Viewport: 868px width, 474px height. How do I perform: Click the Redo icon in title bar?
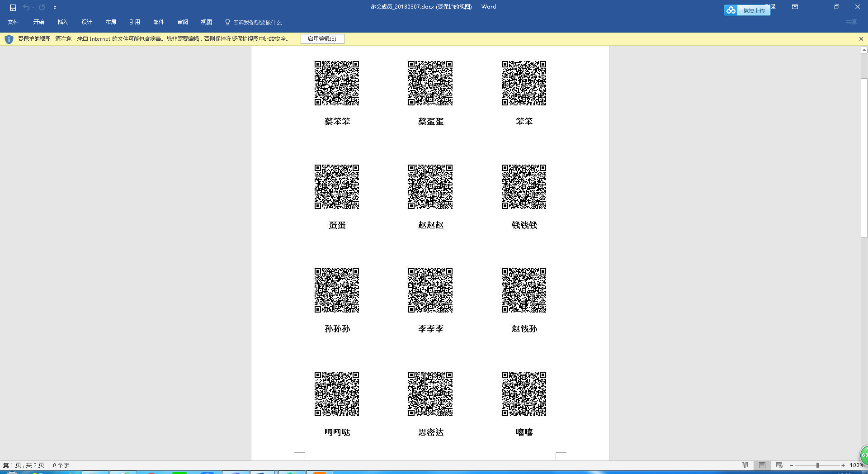tap(42, 7)
